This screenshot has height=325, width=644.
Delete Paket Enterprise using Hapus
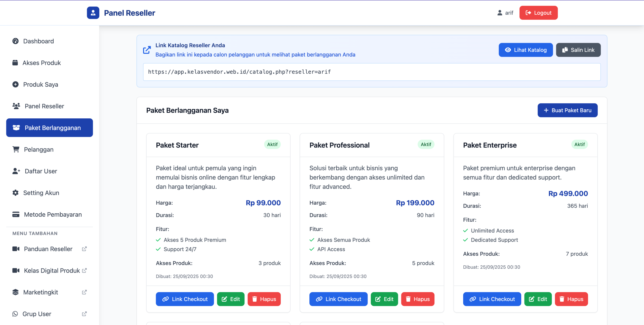tap(571, 299)
